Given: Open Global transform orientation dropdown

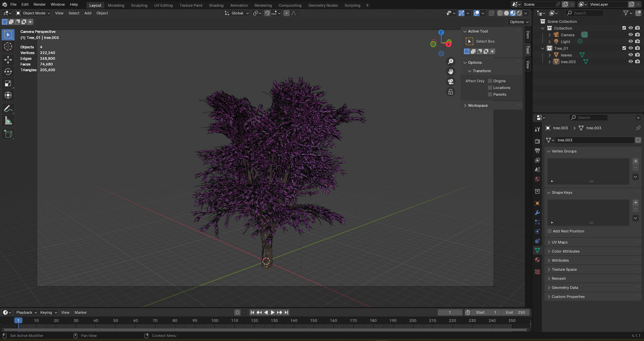Looking at the screenshot, I should 237,13.
